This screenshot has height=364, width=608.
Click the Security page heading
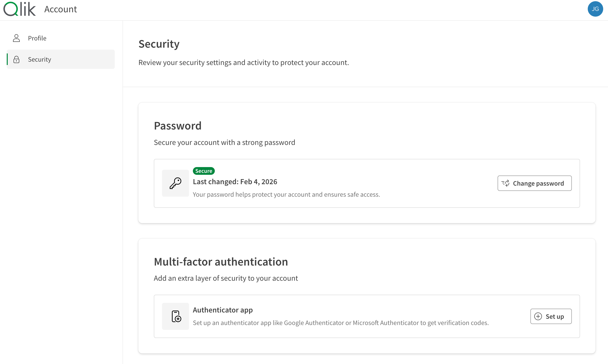click(x=159, y=44)
